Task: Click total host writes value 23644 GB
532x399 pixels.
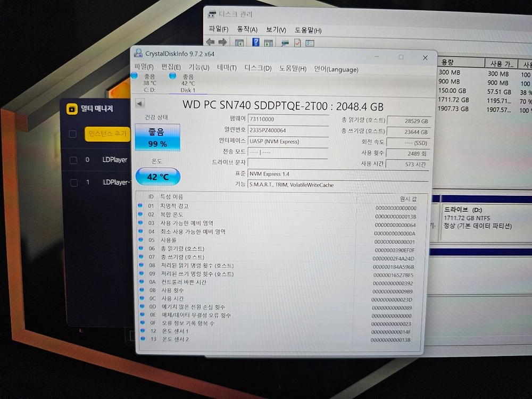Action: (409, 132)
